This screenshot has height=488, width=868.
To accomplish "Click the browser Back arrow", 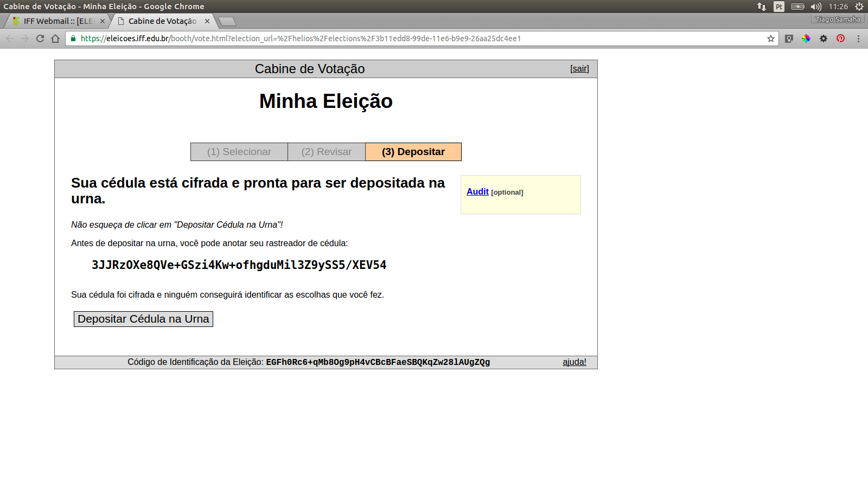I will pyautogui.click(x=10, y=38).
